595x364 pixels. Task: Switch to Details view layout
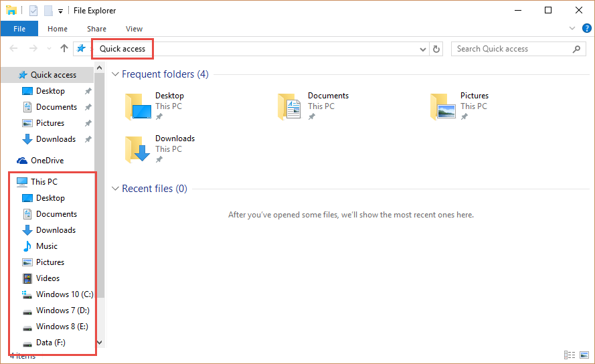tap(569, 355)
